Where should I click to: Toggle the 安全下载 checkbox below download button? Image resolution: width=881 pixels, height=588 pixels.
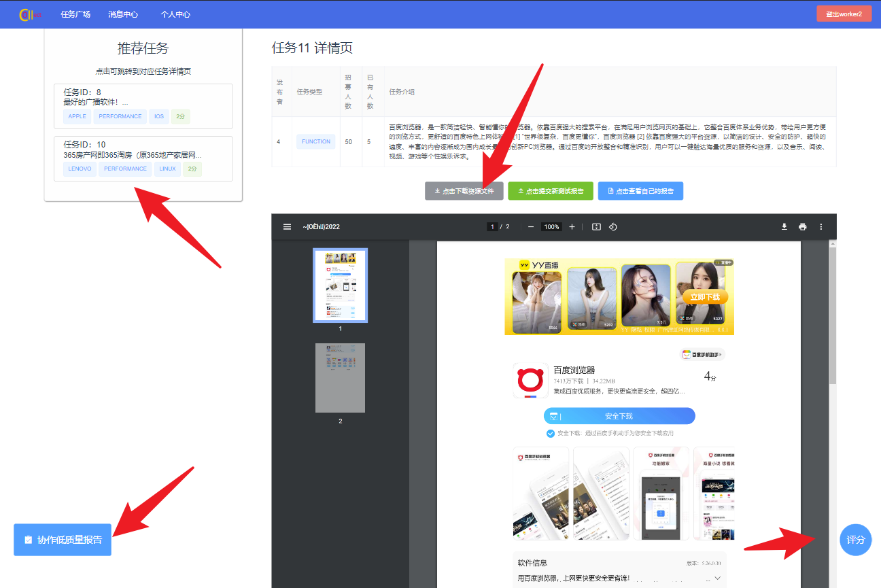click(x=550, y=434)
